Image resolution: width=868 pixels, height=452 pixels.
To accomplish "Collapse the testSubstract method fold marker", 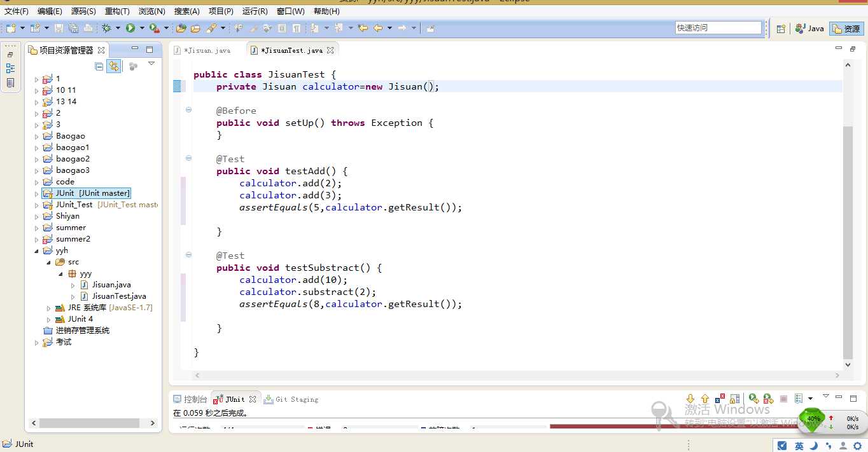I will [188, 255].
